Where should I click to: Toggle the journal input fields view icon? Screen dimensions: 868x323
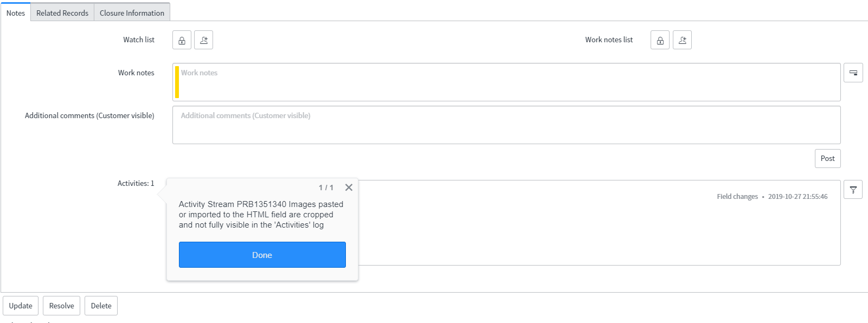(853, 73)
